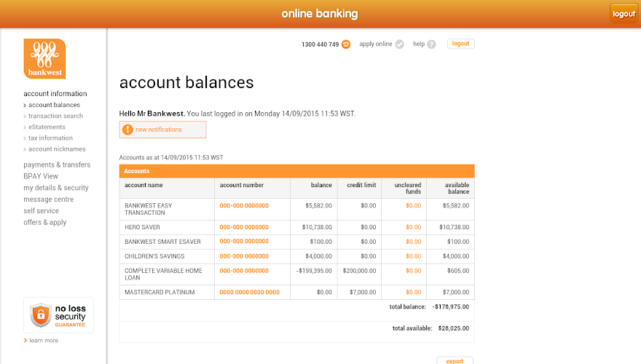Expand payments & transfers section

pos(57,165)
